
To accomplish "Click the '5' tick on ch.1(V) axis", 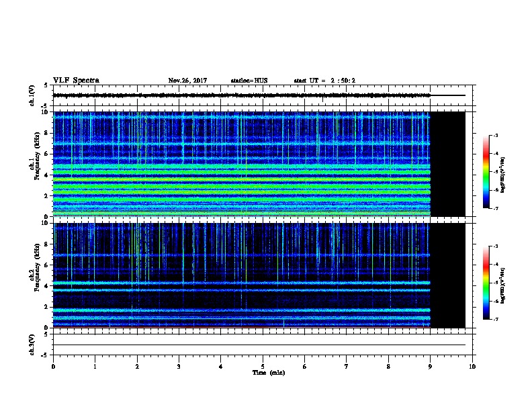I will [46, 85].
